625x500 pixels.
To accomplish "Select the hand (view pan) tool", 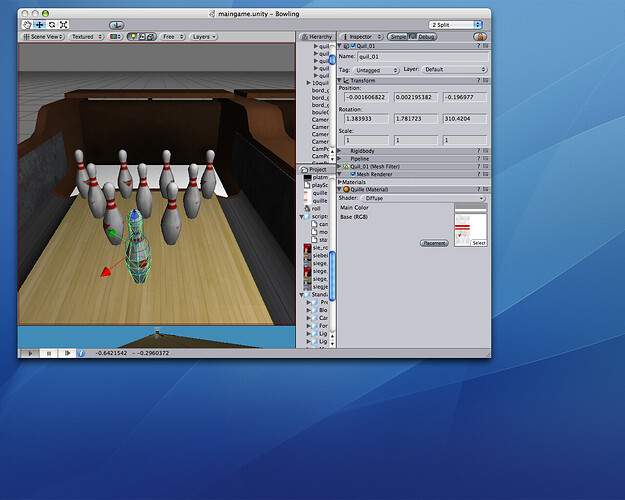I will 26,24.
